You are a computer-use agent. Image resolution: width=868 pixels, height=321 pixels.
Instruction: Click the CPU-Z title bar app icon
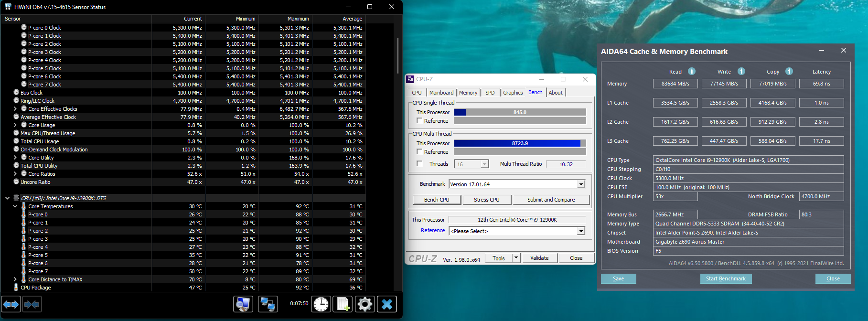pos(410,79)
